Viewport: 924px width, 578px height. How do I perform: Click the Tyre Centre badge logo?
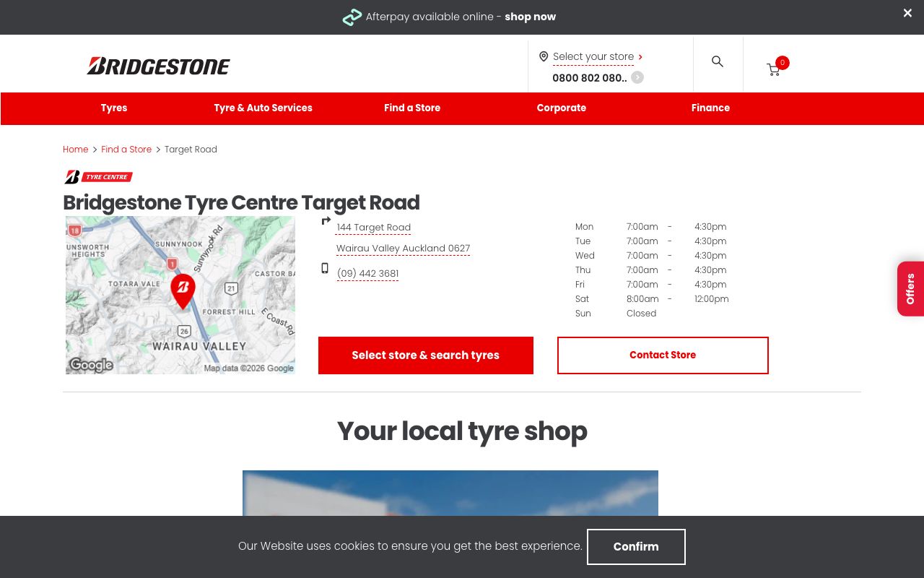(98, 177)
